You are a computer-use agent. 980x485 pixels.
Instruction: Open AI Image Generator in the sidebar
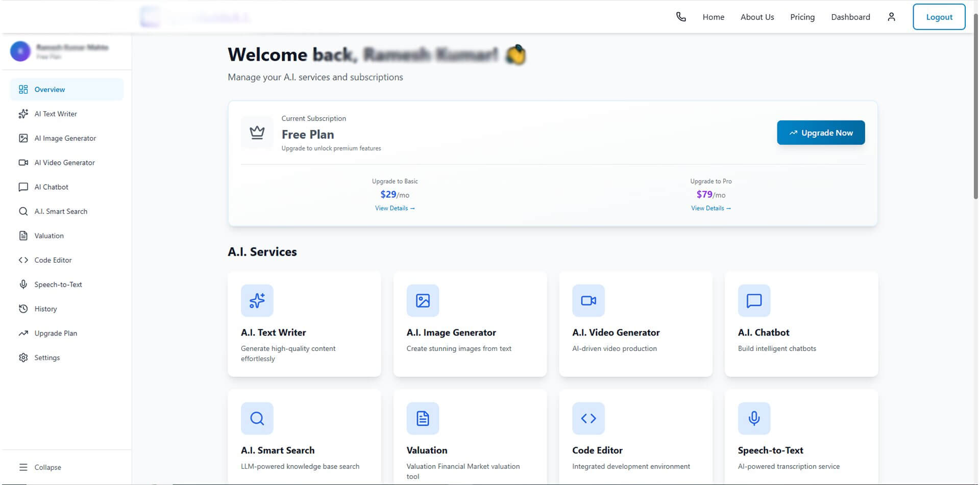tap(66, 138)
